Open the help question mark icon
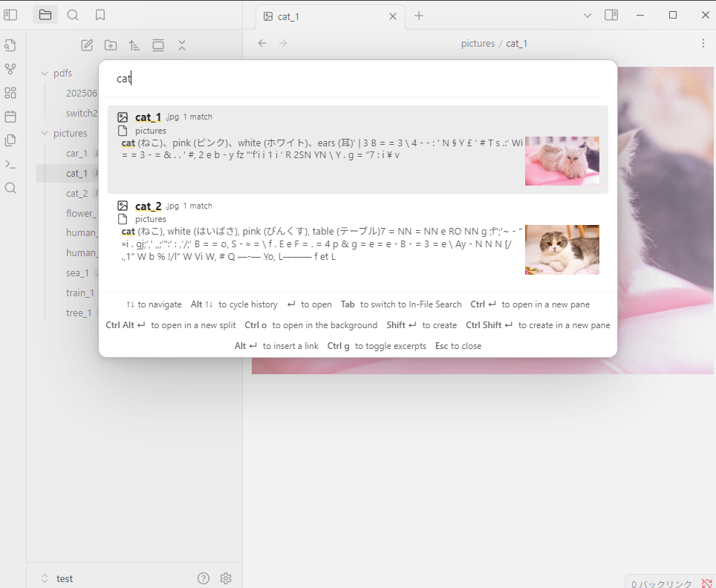Image resolution: width=716 pixels, height=588 pixels. click(204, 578)
